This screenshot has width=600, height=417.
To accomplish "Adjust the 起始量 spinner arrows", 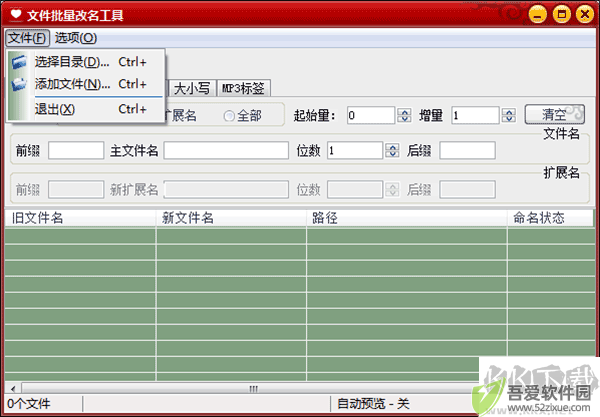I will coord(404,116).
